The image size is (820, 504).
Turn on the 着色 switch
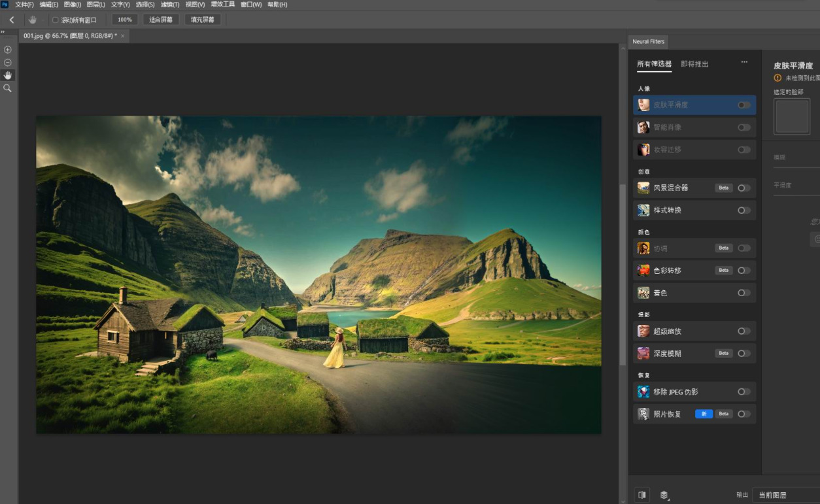744,293
